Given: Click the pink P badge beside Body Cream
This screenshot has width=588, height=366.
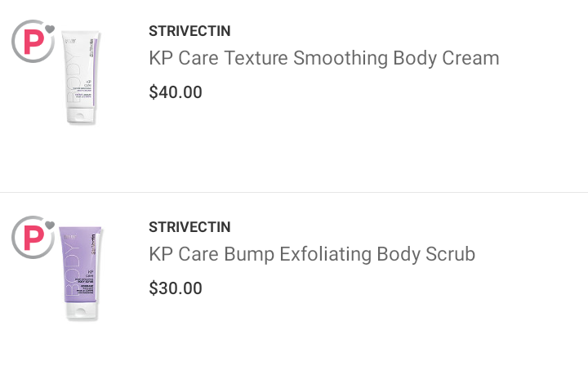Looking at the screenshot, I should (x=31, y=41).
